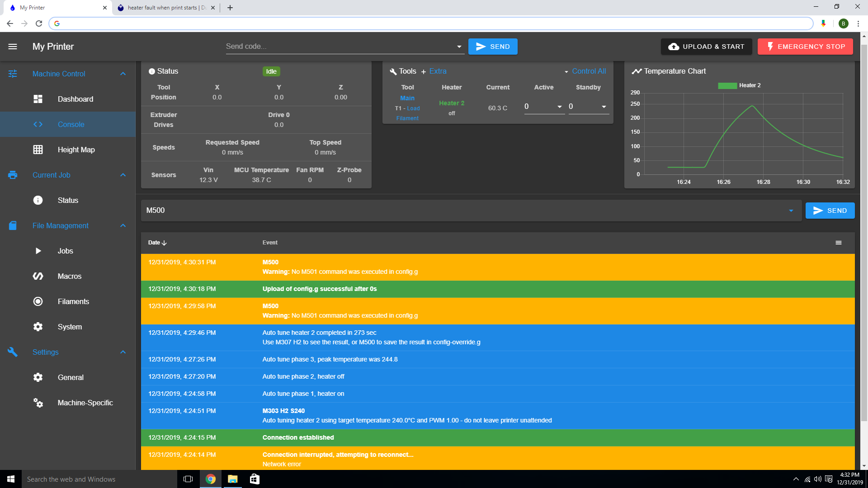This screenshot has width=868, height=488.
Task: Collapse the Machine Control section
Action: [x=123, y=74]
